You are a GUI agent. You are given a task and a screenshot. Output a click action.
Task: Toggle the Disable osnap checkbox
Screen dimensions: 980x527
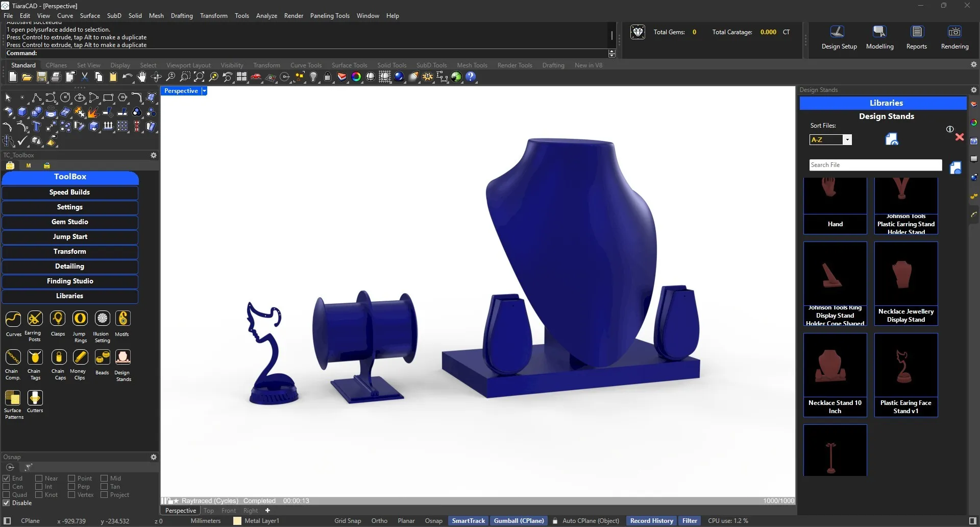pyautogui.click(x=7, y=503)
